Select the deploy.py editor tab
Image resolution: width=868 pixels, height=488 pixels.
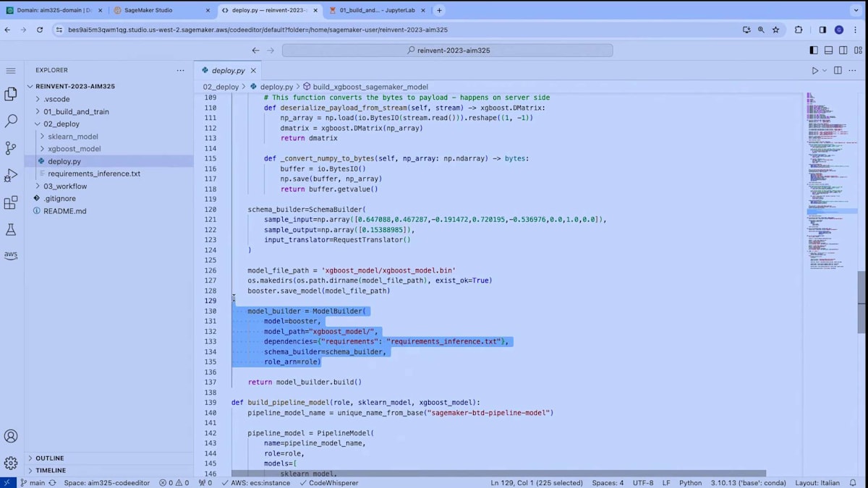[229, 71]
